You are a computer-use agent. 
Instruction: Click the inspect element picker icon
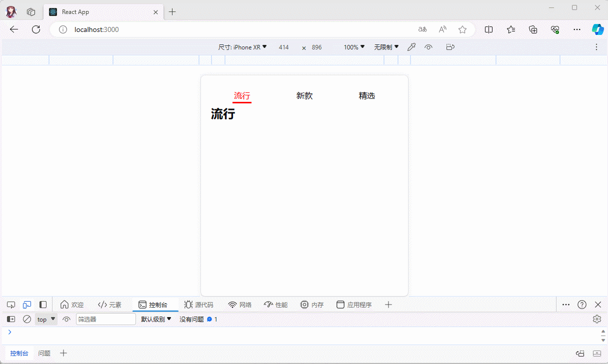coord(11,305)
